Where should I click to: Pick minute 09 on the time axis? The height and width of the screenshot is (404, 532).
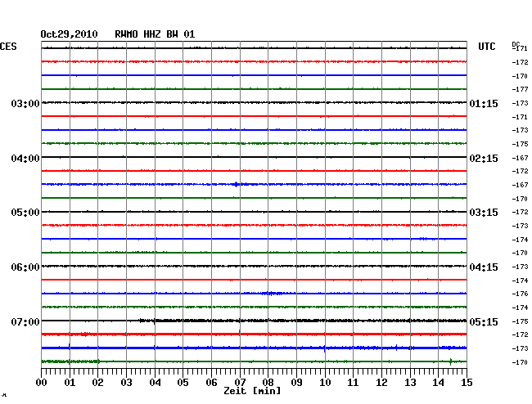tap(296, 382)
